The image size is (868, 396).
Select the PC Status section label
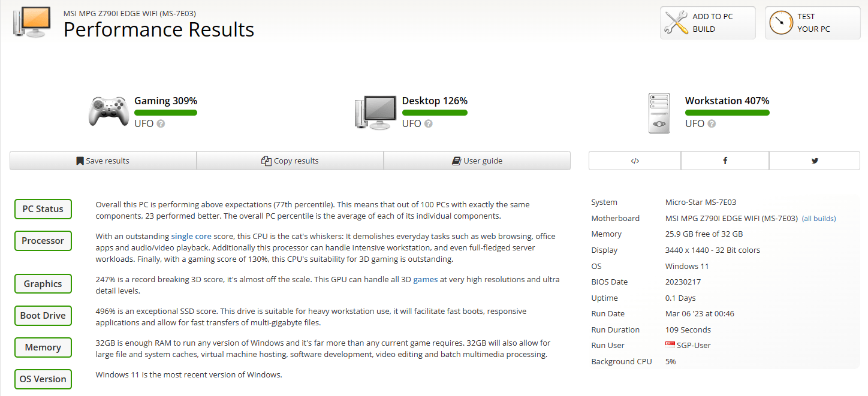click(43, 209)
